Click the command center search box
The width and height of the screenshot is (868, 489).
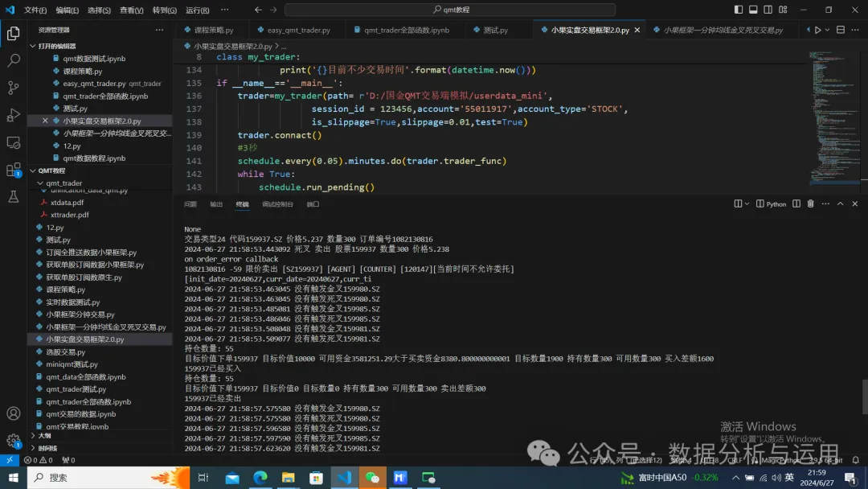tap(450, 10)
